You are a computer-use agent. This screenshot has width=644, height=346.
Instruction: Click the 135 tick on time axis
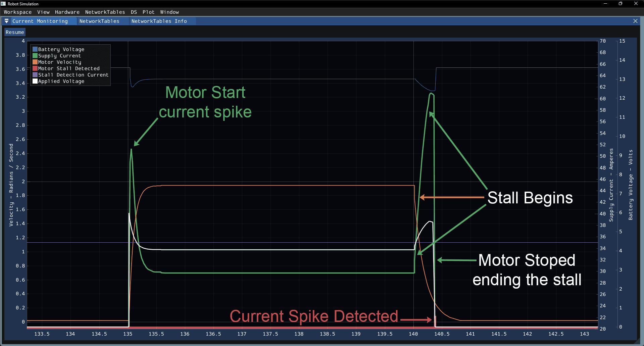(x=128, y=334)
